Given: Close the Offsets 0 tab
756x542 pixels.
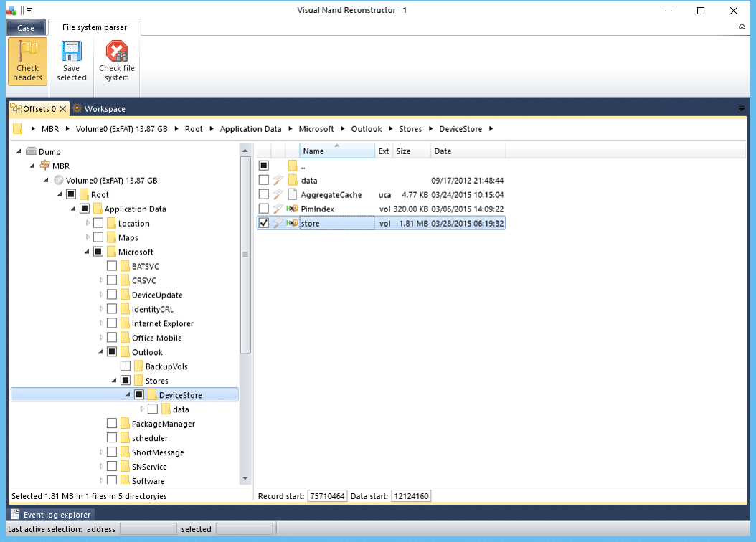Looking at the screenshot, I should (x=62, y=109).
